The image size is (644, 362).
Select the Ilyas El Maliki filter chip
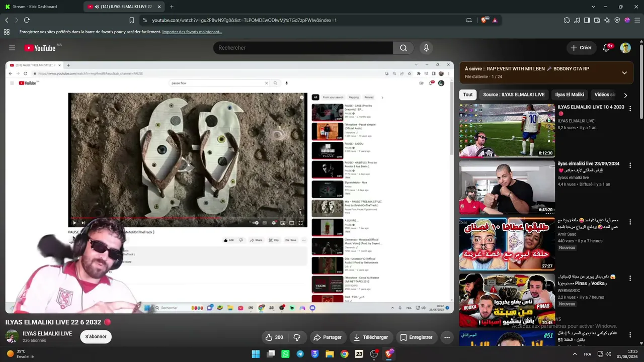tap(570, 95)
